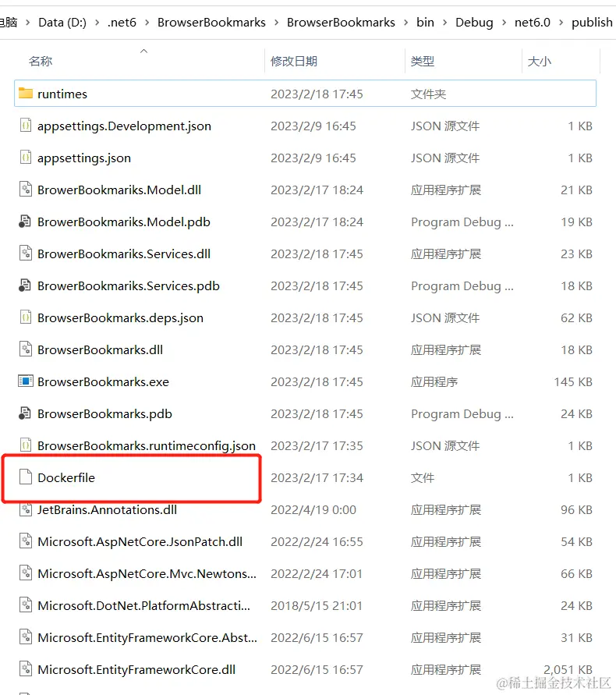Select the runtimes folder name

coord(62,94)
